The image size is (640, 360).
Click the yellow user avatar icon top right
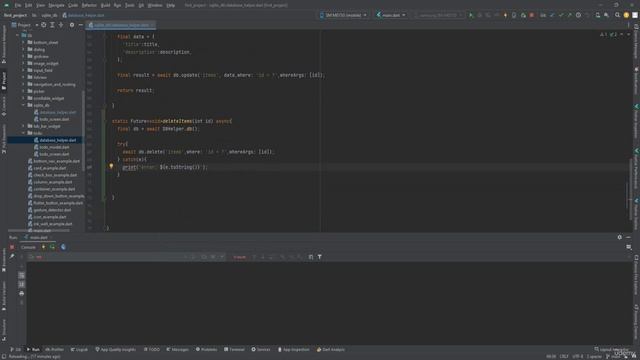pos(626,15)
